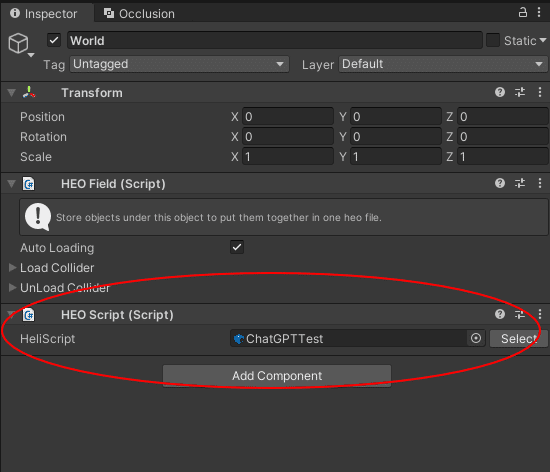Click the Position Y value field

[x=396, y=117]
